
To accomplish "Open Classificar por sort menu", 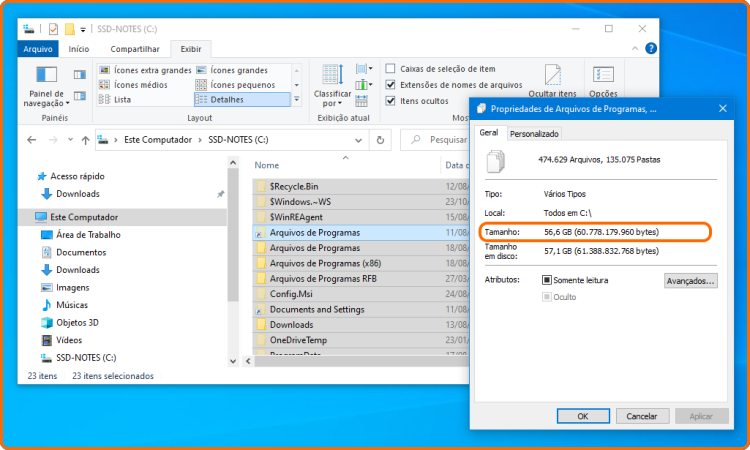I will coord(332,86).
